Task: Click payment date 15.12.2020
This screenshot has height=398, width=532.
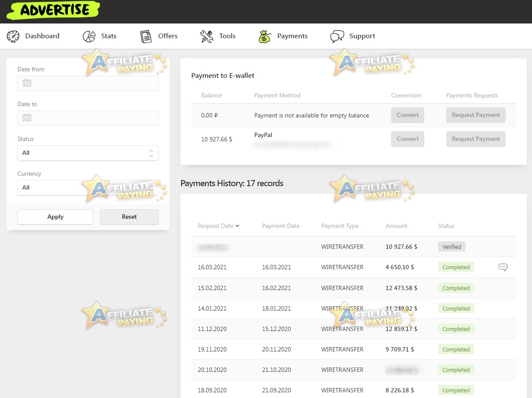Action: click(276, 329)
